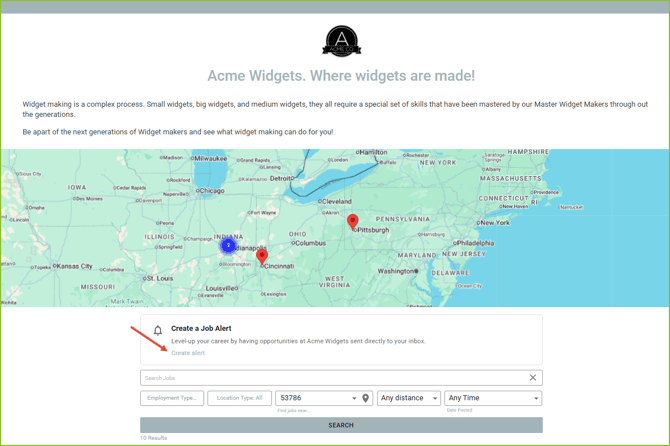This screenshot has width=670, height=446.
Task: Expand the Any Time date posted dropdown
Action: (492, 398)
